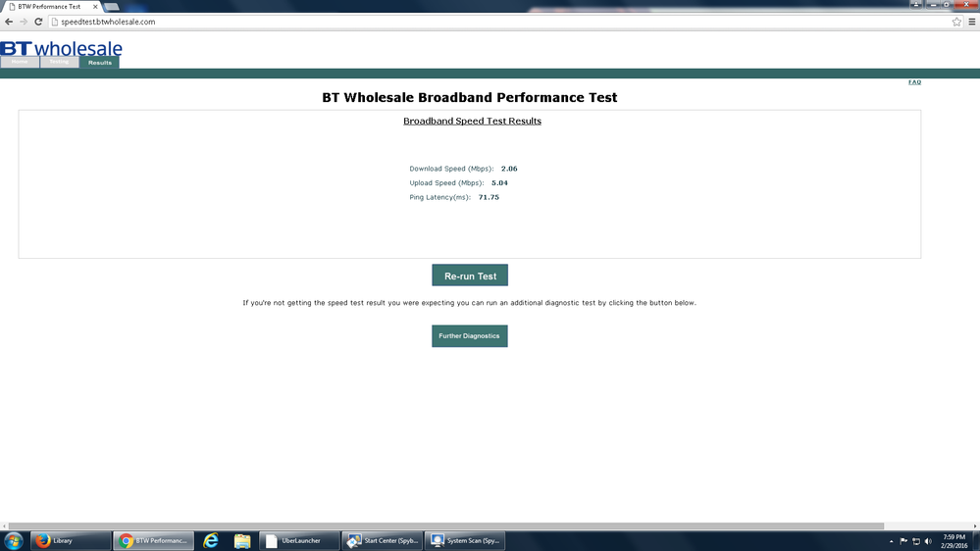Go back to the previous page
The width and height of the screenshot is (980, 551).
(9, 22)
